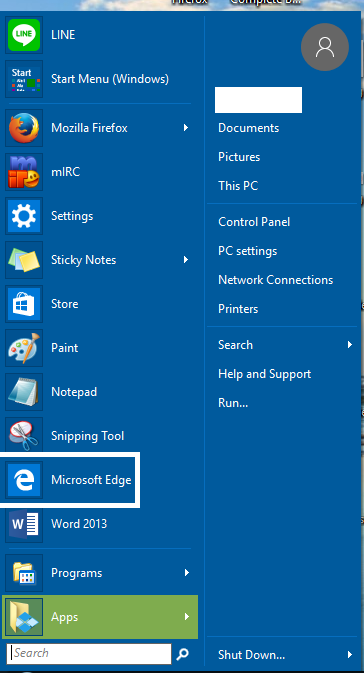The height and width of the screenshot is (673, 364).
Task: Expand the Programs submenu arrow
Action: coord(186,573)
